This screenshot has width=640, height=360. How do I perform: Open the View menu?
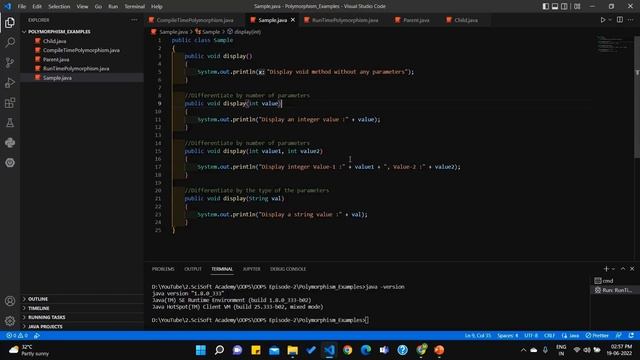tap(82, 7)
